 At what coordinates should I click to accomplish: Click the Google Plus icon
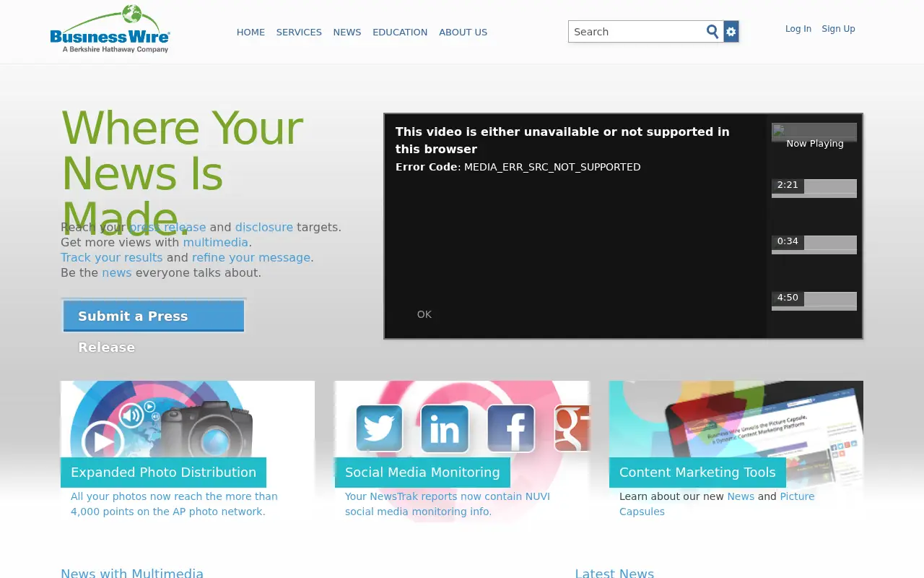(572, 428)
